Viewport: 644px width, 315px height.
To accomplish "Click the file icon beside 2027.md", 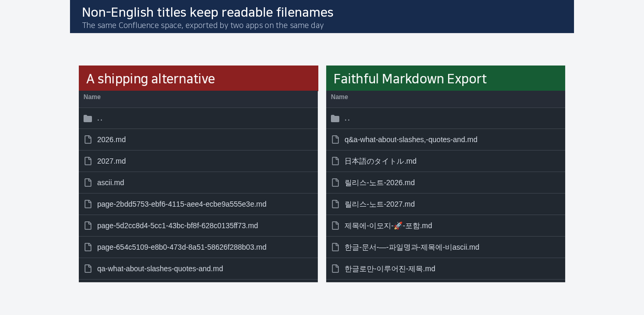I will pyautogui.click(x=88, y=161).
